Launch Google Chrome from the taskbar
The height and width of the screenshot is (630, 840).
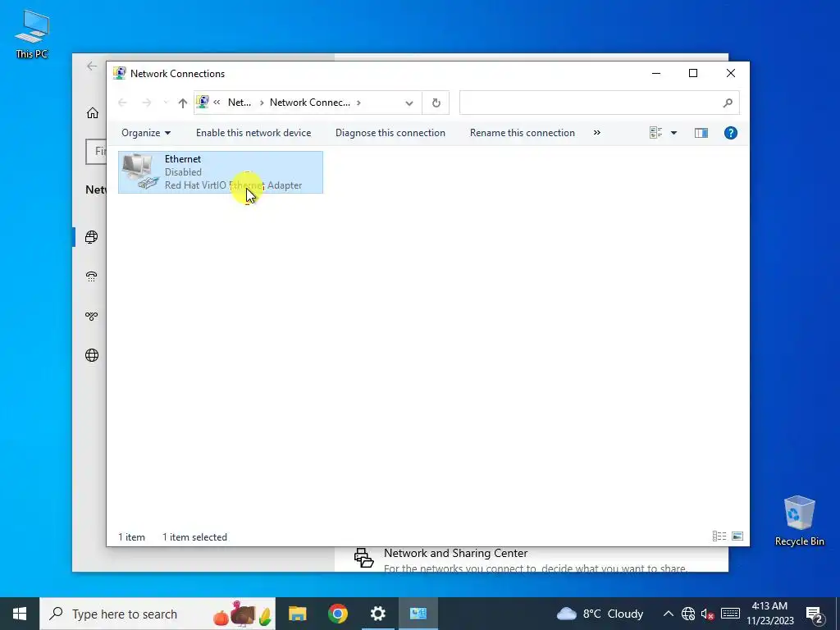(337, 614)
